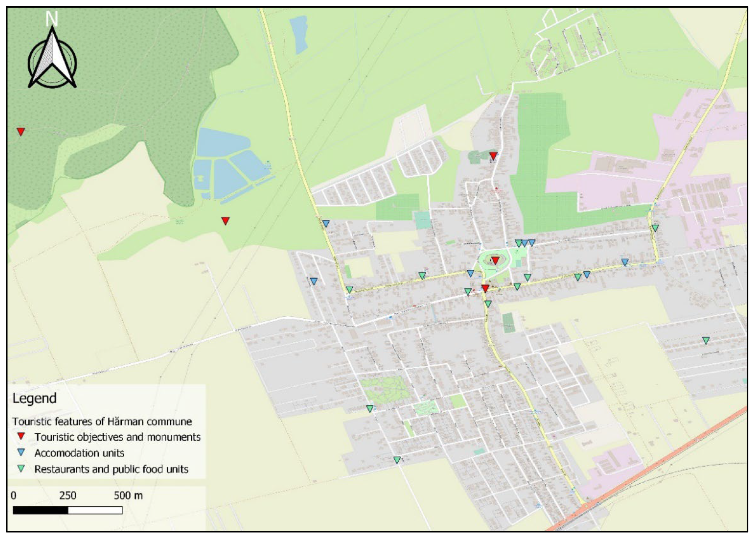Click the '500 m' scale label

click(x=128, y=495)
